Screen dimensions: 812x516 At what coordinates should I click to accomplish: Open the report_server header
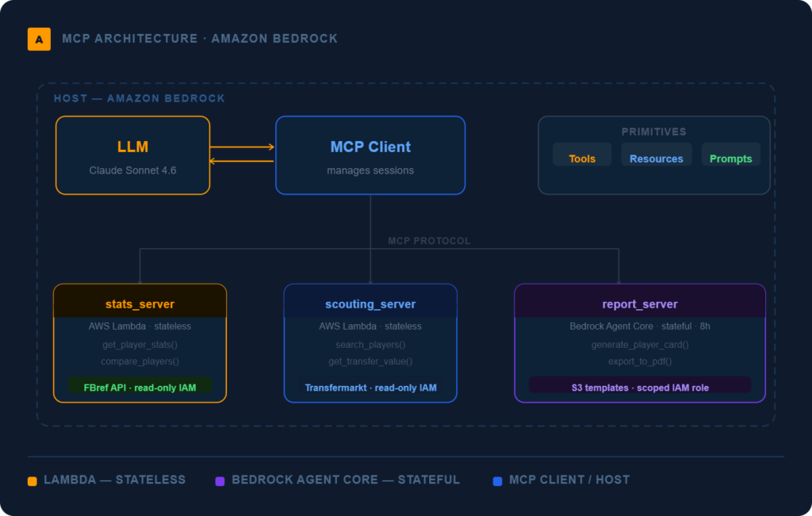639,304
